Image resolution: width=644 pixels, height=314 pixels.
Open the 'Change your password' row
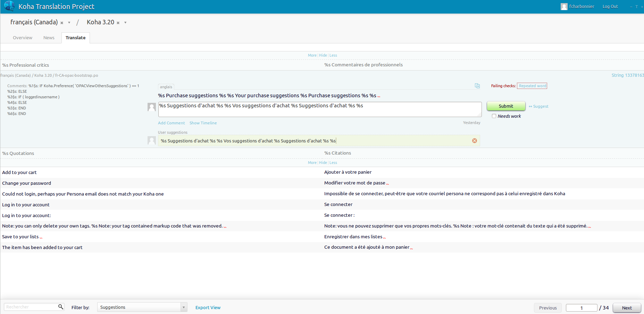(x=322, y=183)
